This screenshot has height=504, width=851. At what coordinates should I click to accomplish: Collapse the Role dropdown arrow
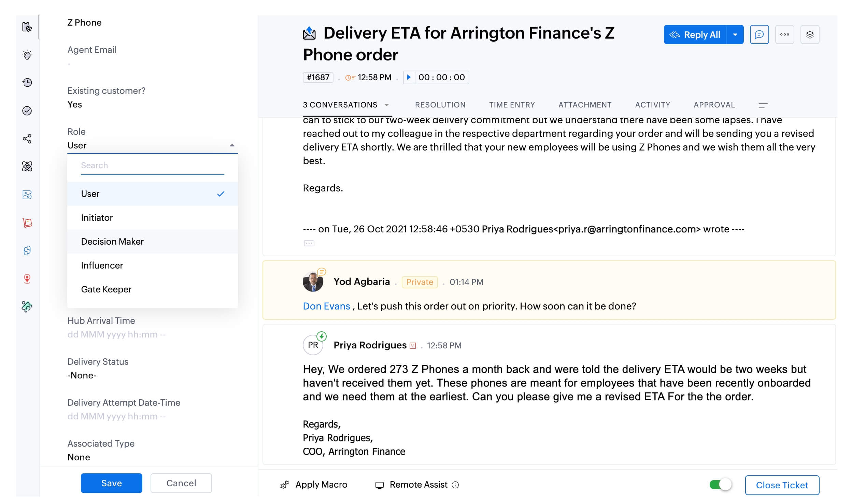pos(232,145)
